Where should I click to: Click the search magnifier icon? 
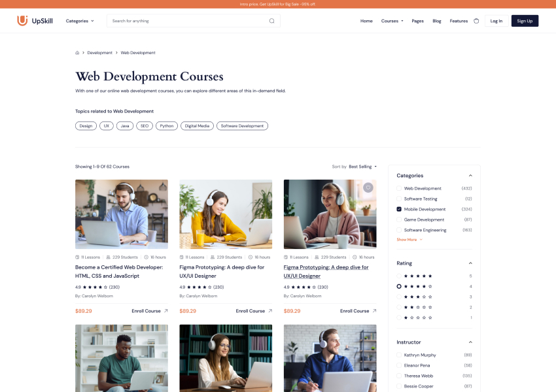(x=272, y=21)
